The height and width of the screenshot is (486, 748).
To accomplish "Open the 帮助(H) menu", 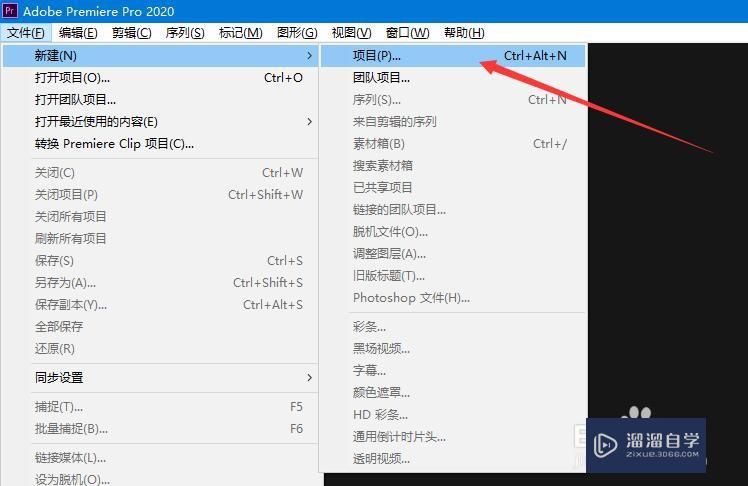I will tap(464, 32).
